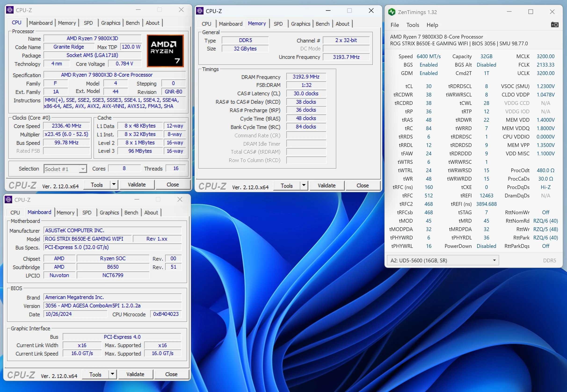Open Tools dropdown arrow in Memory window

304,185
